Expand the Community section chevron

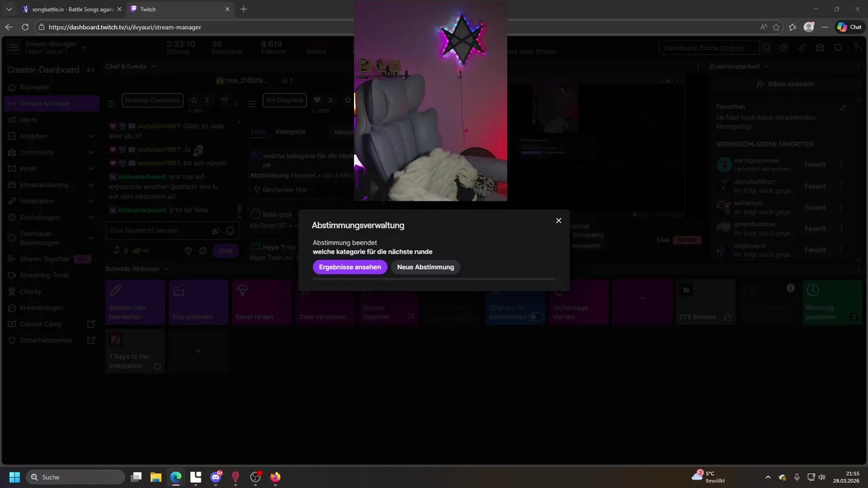click(91, 152)
